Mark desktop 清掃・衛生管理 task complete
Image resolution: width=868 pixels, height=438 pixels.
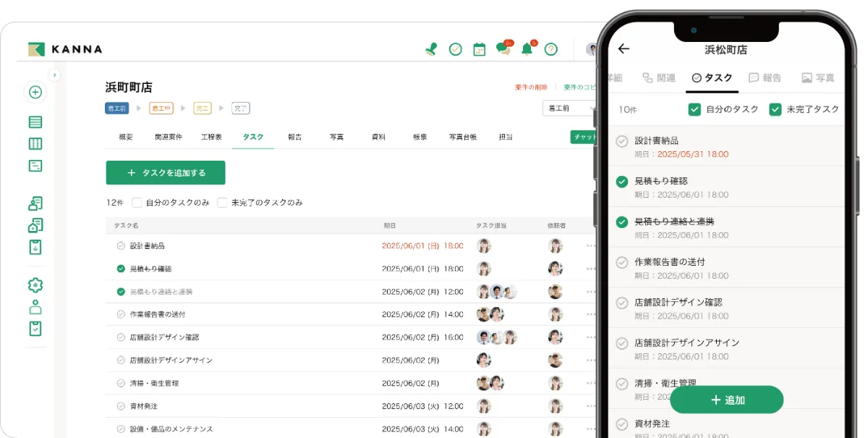pos(121,383)
